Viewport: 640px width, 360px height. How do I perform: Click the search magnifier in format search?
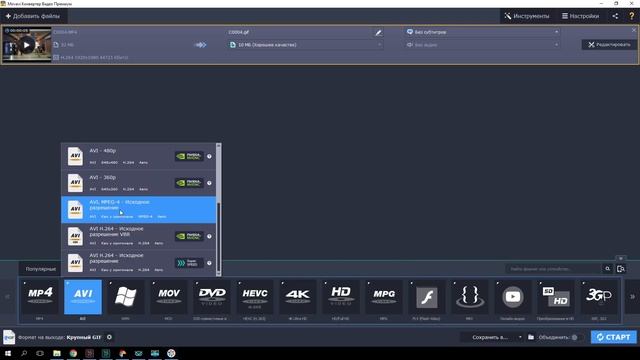pos(607,269)
